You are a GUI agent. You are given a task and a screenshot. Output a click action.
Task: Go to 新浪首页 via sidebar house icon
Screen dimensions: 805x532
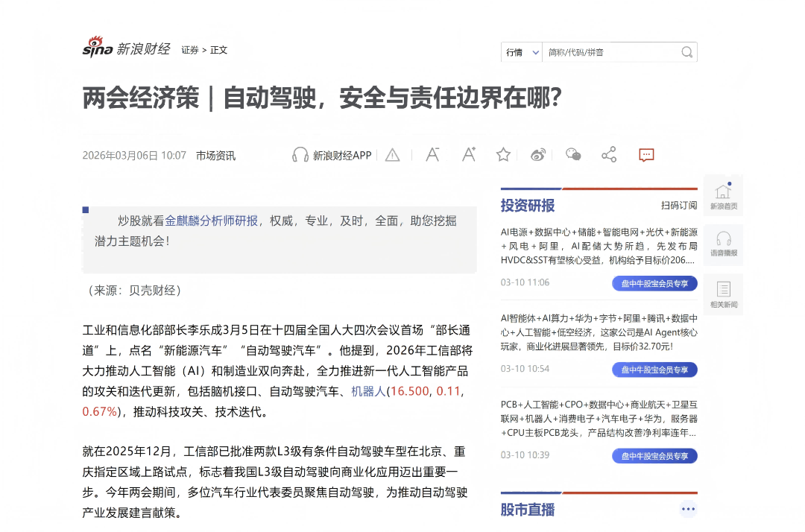point(723,195)
